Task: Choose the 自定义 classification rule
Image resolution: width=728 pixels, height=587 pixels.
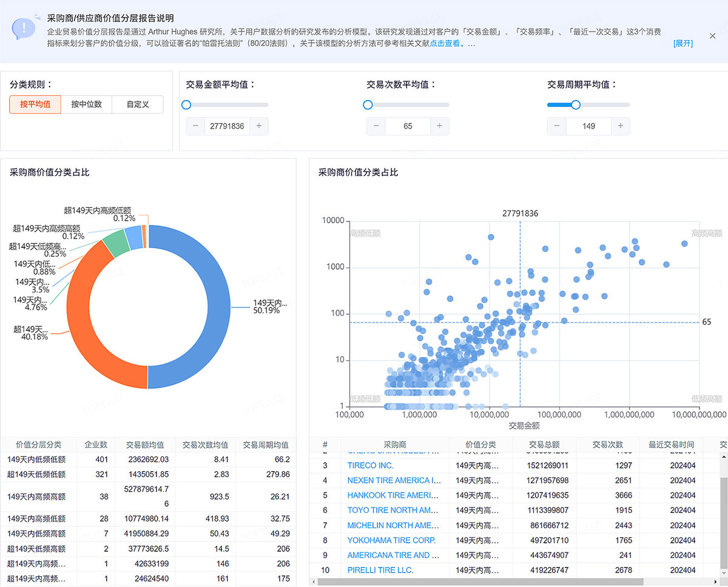Action: (138, 104)
